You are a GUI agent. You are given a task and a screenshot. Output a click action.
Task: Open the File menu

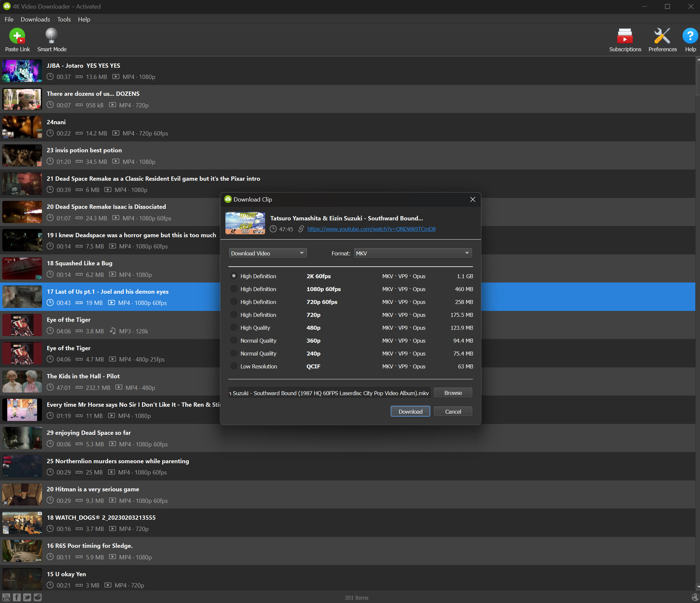point(9,19)
